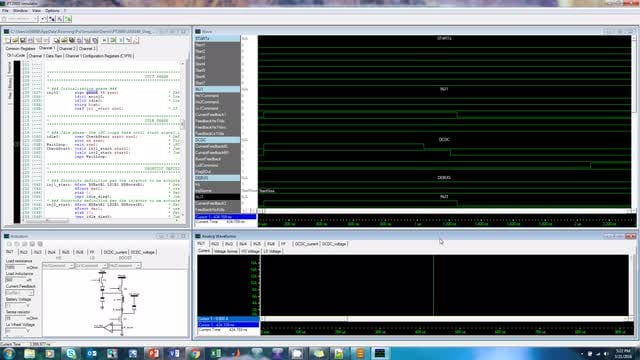The width and height of the screenshot is (640, 360).
Task: Open PowerPoint from the taskbar
Action: click(x=153, y=353)
